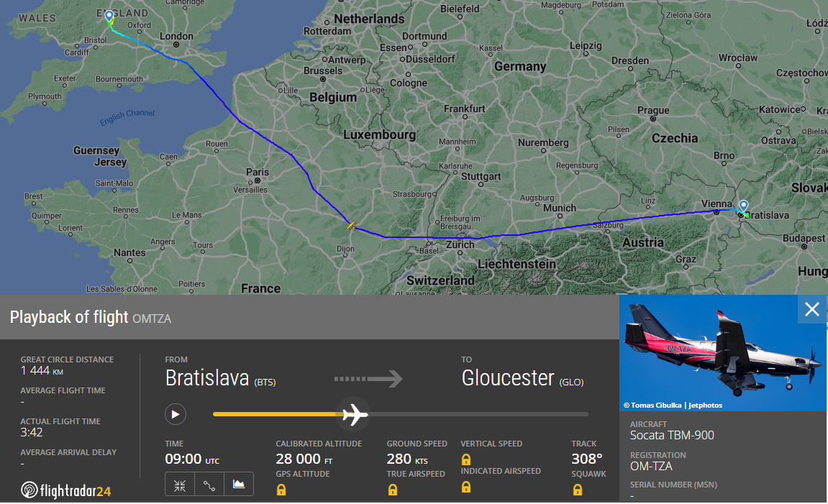
Task: Click the Bratislava (BTS) origin name
Action: click(220, 378)
